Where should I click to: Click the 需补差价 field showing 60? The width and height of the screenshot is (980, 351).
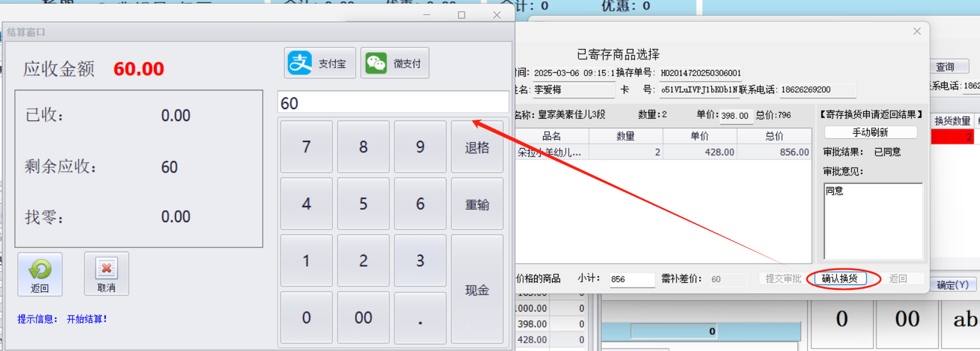729,279
